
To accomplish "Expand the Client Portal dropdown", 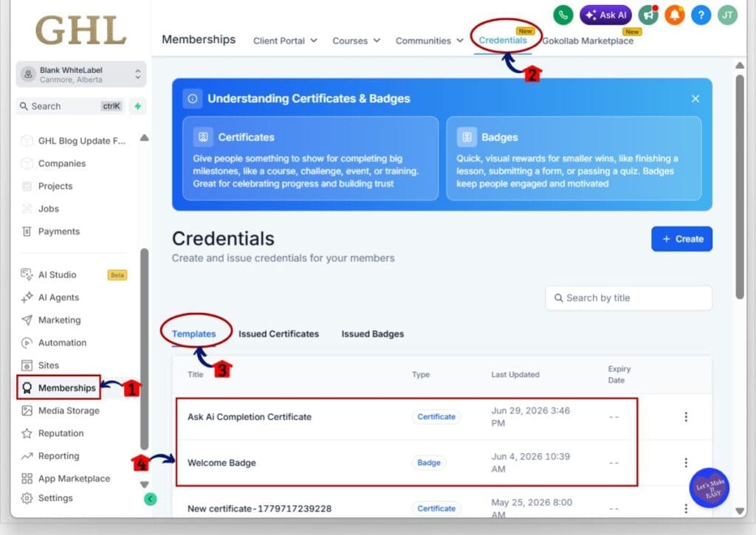I will pos(285,41).
